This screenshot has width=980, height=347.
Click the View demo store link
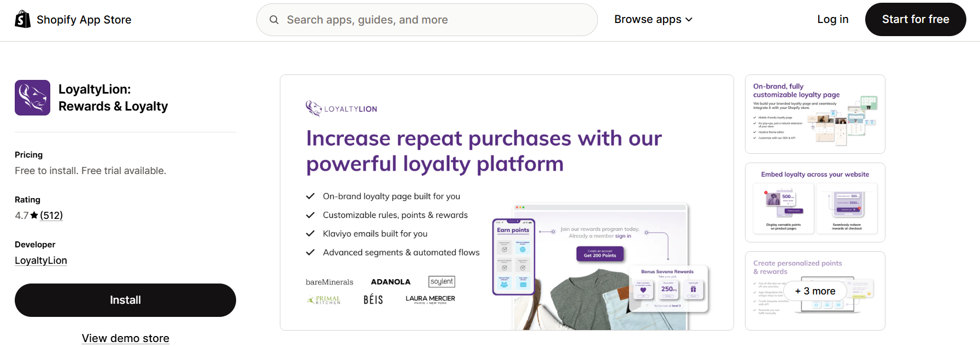click(x=125, y=338)
